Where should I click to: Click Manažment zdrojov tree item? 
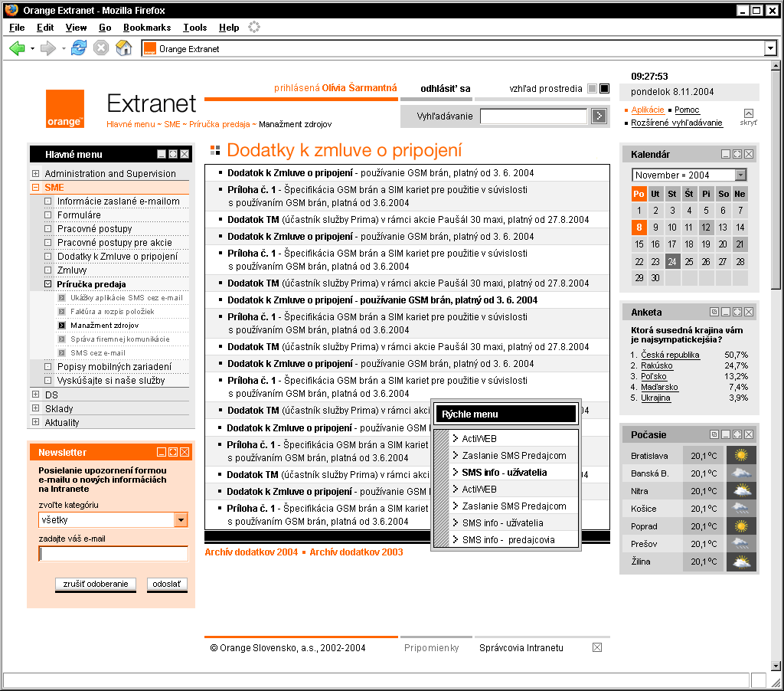(x=104, y=326)
